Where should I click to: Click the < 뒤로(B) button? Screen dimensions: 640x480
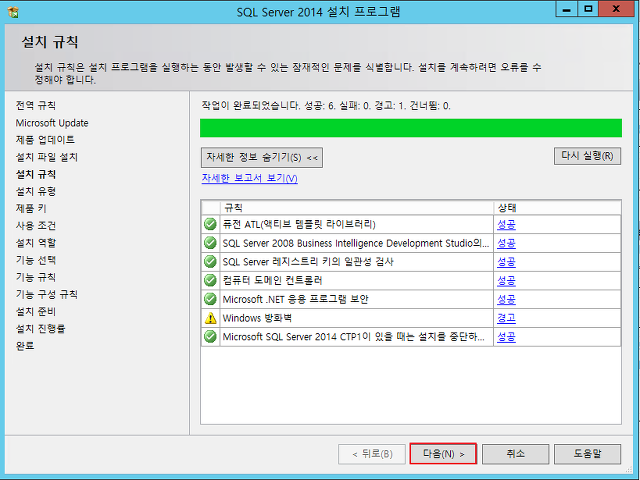click(372, 454)
